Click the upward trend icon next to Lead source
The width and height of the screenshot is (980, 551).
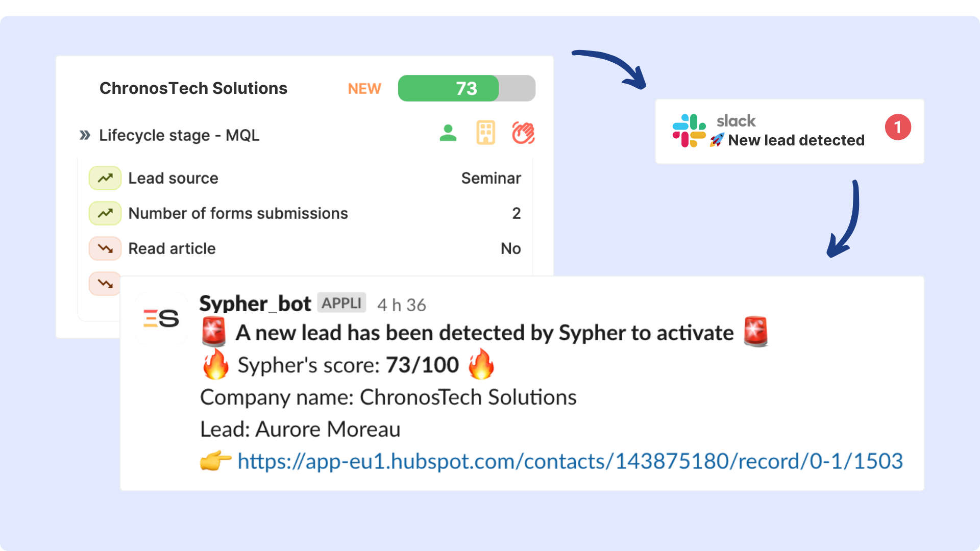tap(104, 178)
